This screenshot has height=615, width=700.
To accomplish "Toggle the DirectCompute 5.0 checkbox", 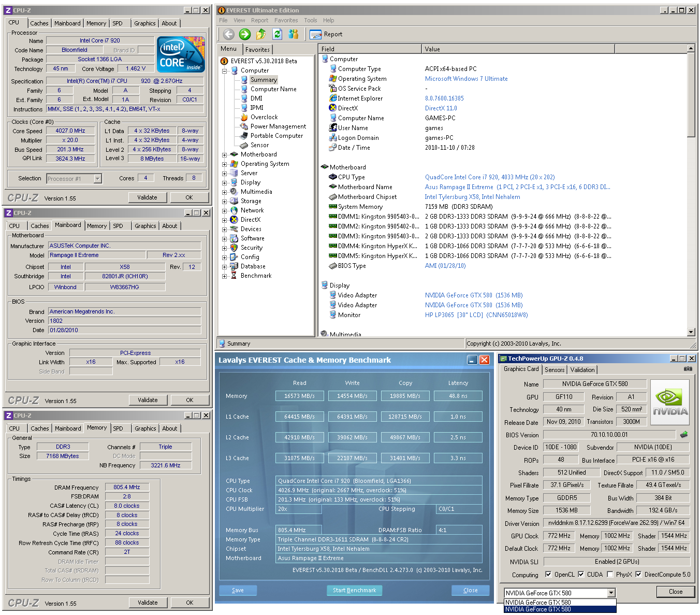I will tap(638, 574).
